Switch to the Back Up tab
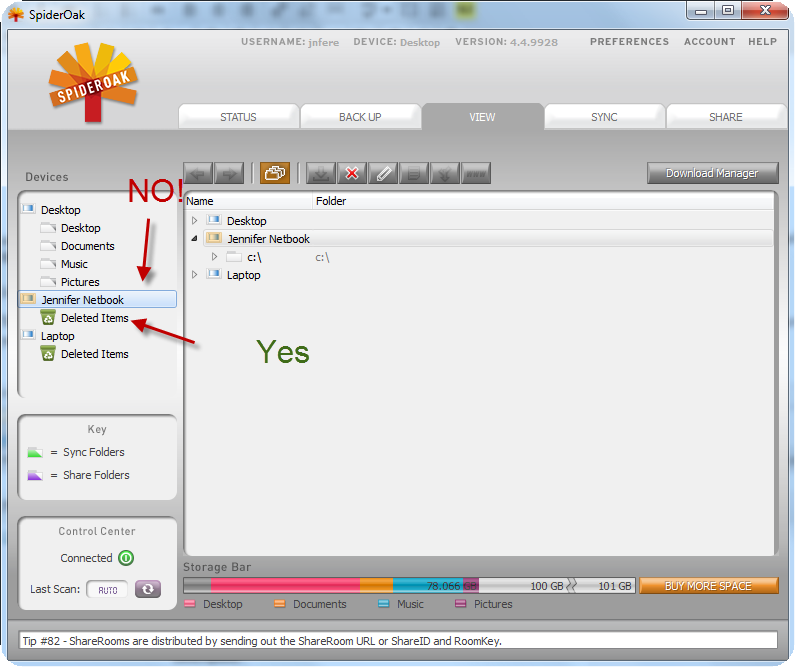This screenshot has width=795, height=667. (360, 117)
